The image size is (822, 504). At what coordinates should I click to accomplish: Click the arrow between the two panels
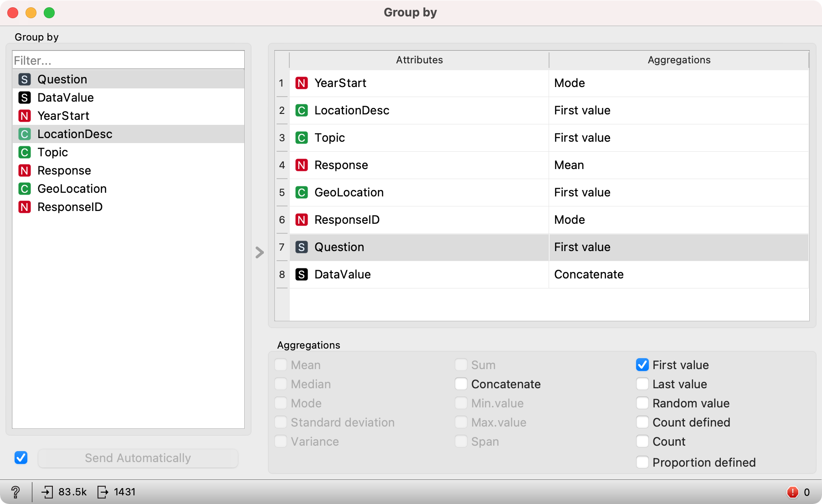pyautogui.click(x=259, y=252)
